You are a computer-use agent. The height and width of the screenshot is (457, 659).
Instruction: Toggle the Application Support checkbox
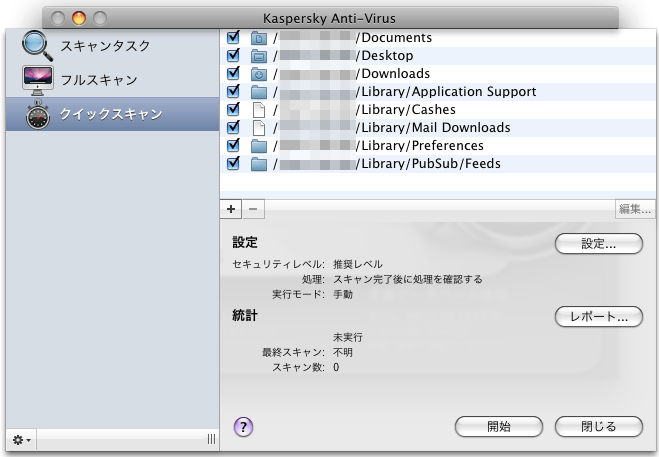[x=233, y=91]
